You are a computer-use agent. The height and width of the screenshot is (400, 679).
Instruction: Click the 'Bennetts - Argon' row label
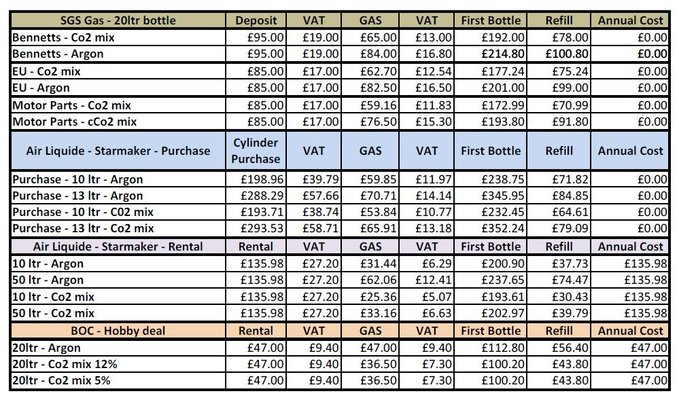point(58,55)
